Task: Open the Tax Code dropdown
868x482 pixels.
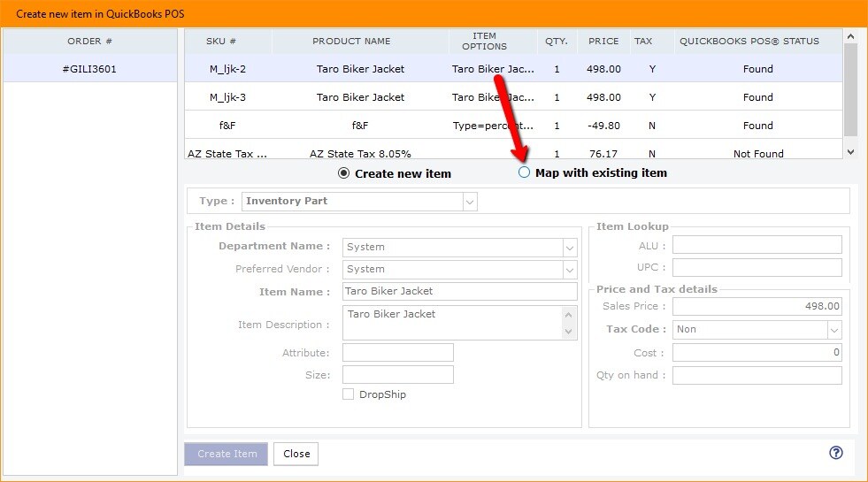Action: coord(834,330)
